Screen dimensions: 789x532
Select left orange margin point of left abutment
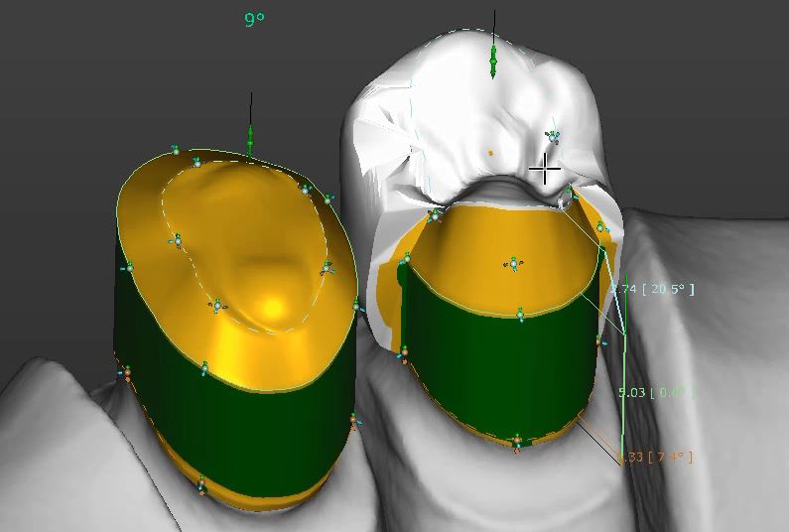click(x=127, y=374)
